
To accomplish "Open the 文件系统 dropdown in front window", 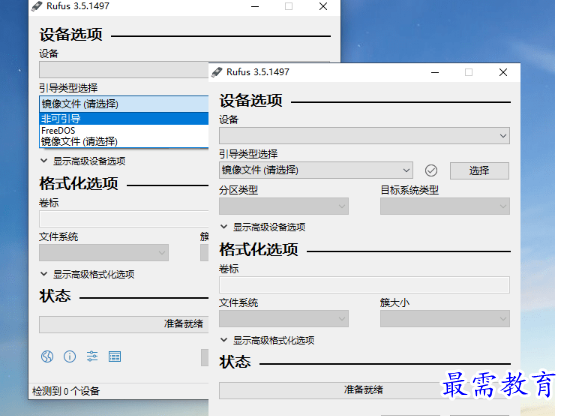I will (284, 319).
